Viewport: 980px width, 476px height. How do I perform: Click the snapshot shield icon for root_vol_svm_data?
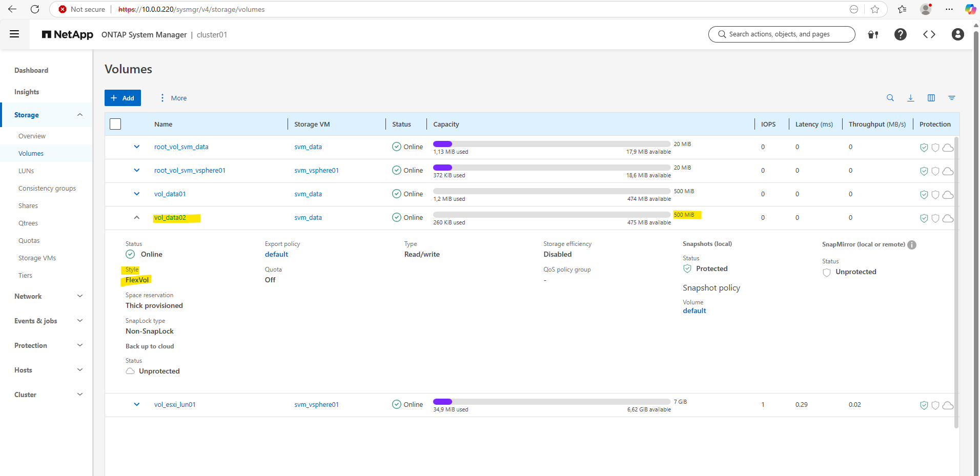[924, 148]
